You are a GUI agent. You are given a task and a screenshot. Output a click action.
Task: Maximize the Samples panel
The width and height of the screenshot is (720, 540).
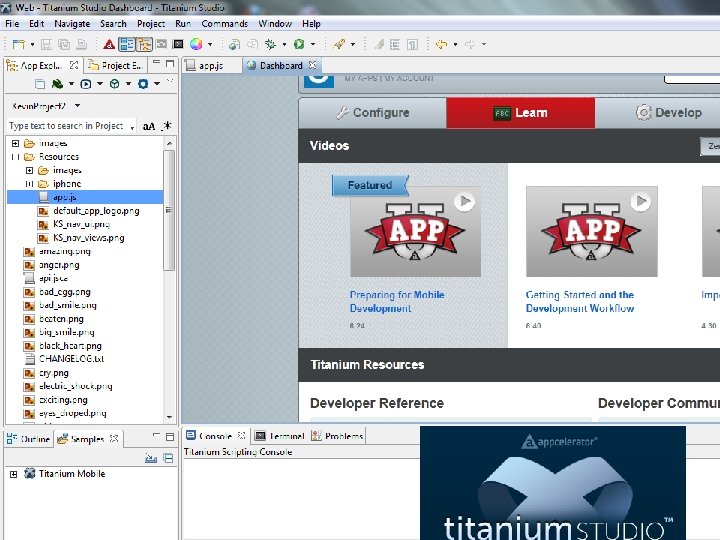[x=170, y=437]
